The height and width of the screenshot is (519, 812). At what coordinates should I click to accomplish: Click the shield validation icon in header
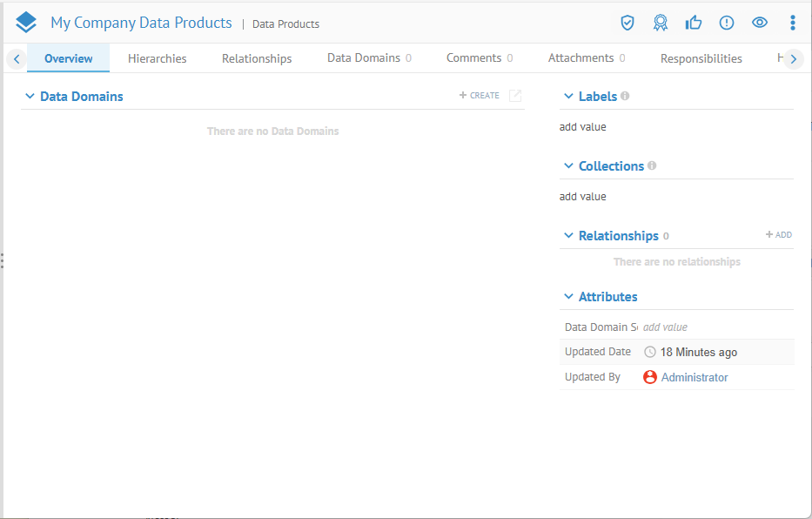(x=627, y=23)
